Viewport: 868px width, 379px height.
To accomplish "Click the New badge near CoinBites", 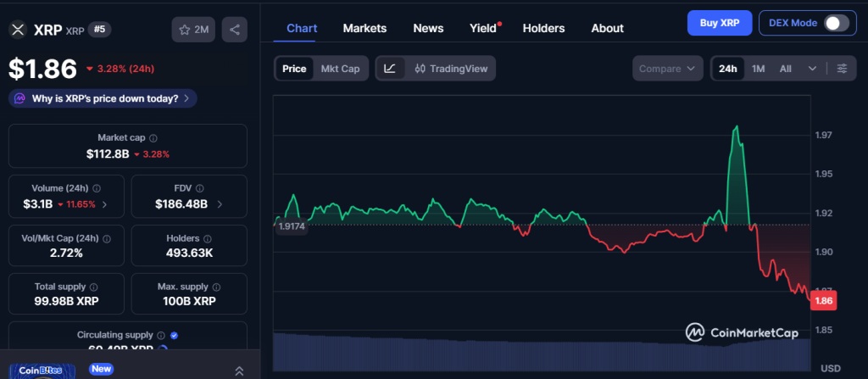I will (102, 369).
